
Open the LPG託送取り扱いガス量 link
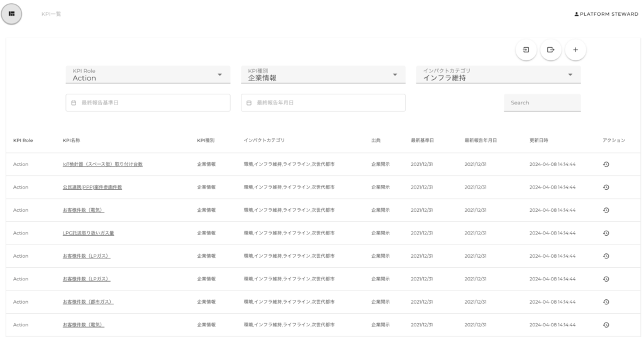(x=88, y=233)
